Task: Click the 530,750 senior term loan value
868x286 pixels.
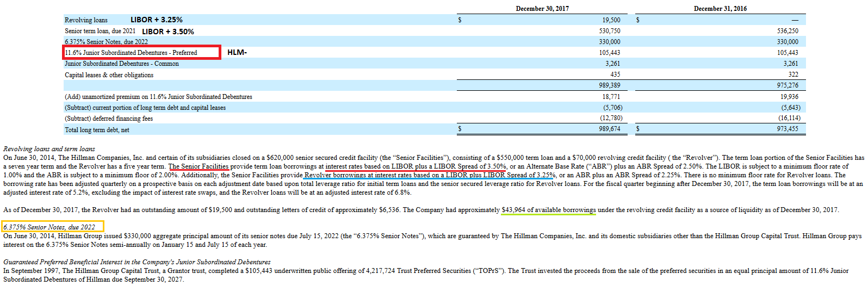Action: tap(610, 31)
